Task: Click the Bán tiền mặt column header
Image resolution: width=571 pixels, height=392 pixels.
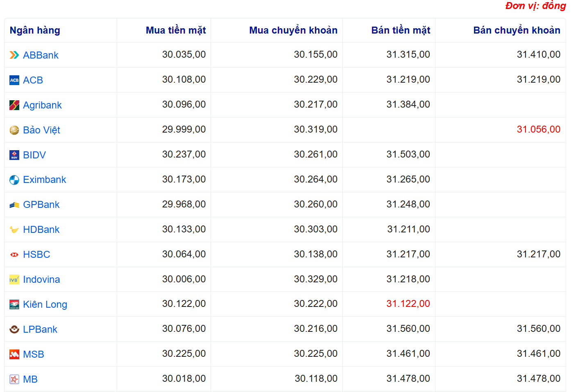Action: coord(401,30)
